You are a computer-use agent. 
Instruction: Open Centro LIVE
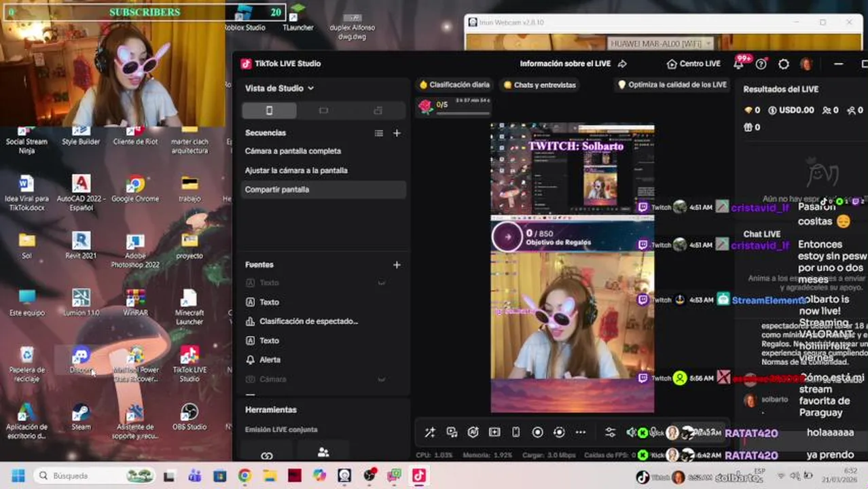pyautogui.click(x=693, y=64)
